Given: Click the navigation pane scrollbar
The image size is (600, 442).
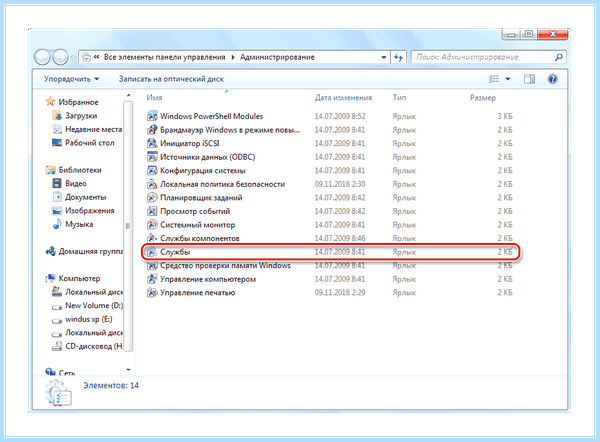Looking at the screenshot, I should pos(128,226).
